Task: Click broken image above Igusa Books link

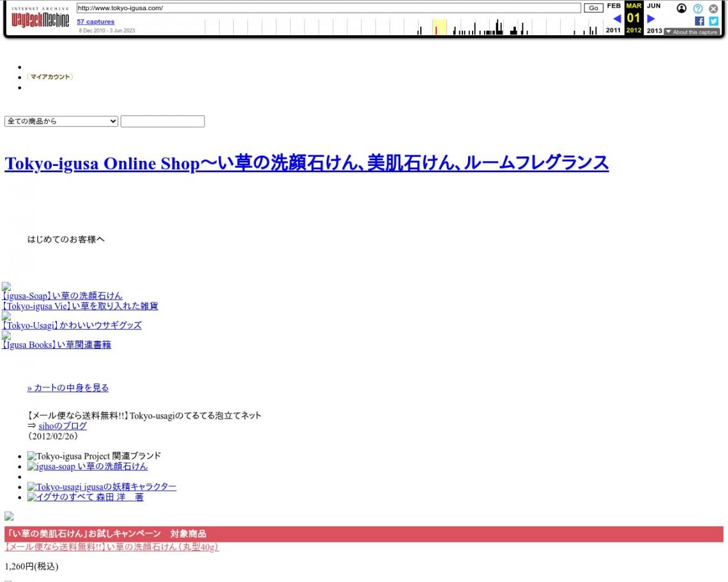Action: (6, 336)
